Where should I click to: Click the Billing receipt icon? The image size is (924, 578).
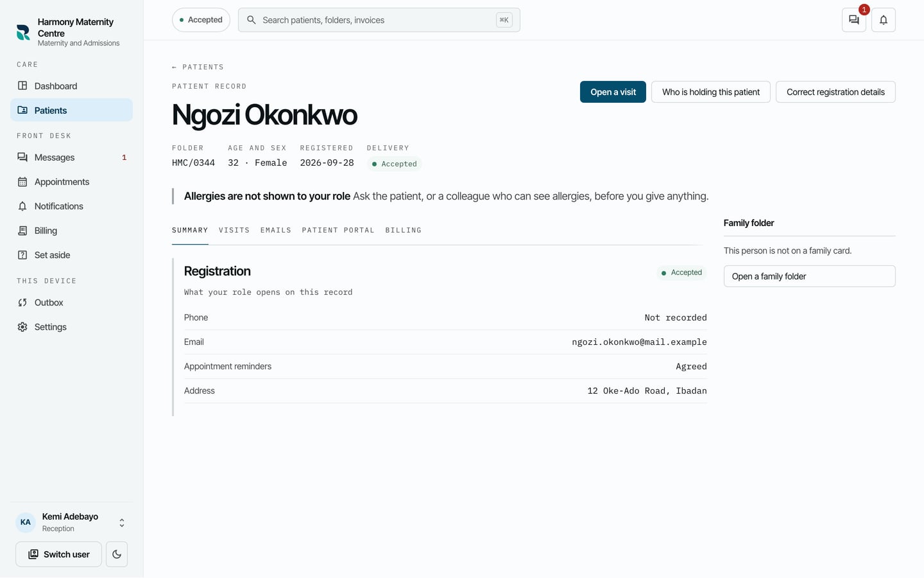click(x=22, y=231)
